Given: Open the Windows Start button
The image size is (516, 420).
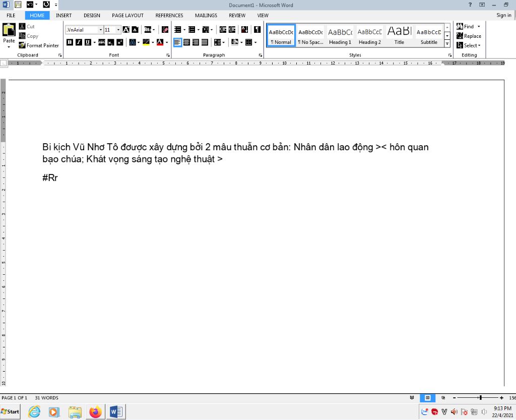Looking at the screenshot, I should pos(10,412).
